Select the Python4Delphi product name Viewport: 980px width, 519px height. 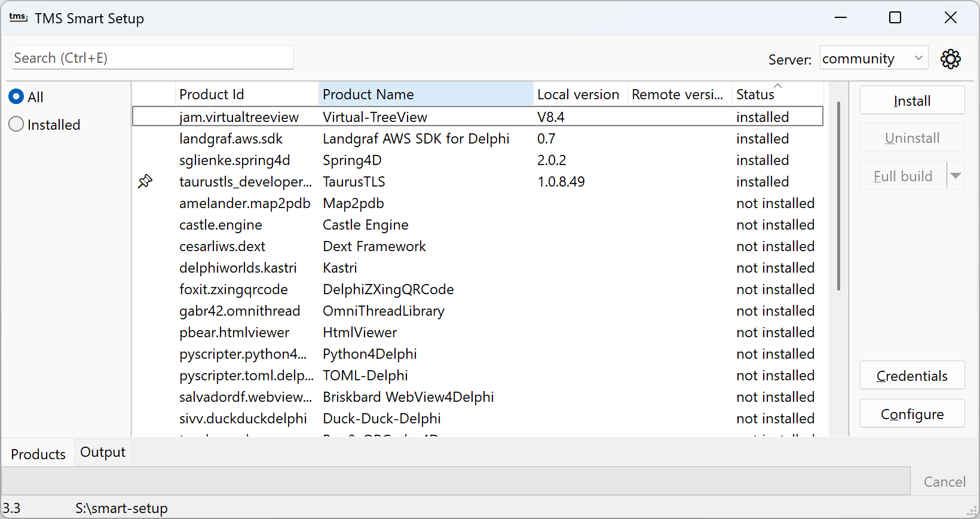tap(370, 353)
